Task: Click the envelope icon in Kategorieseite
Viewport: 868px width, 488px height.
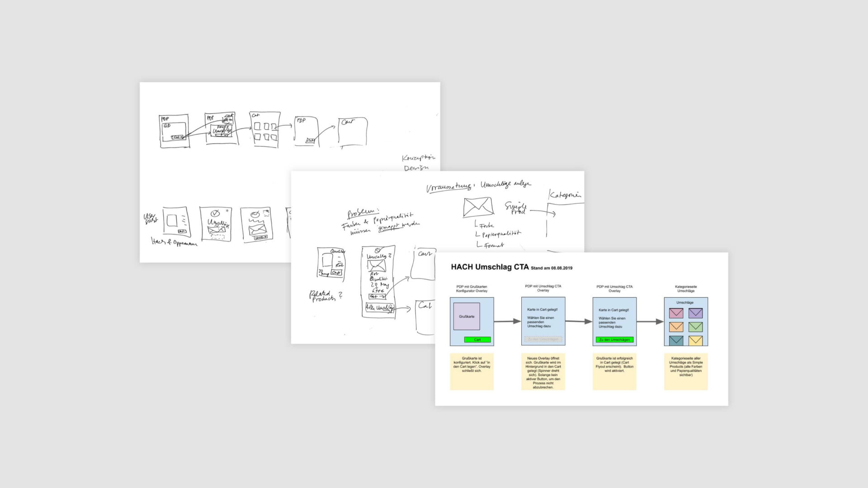Action: tap(677, 311)
